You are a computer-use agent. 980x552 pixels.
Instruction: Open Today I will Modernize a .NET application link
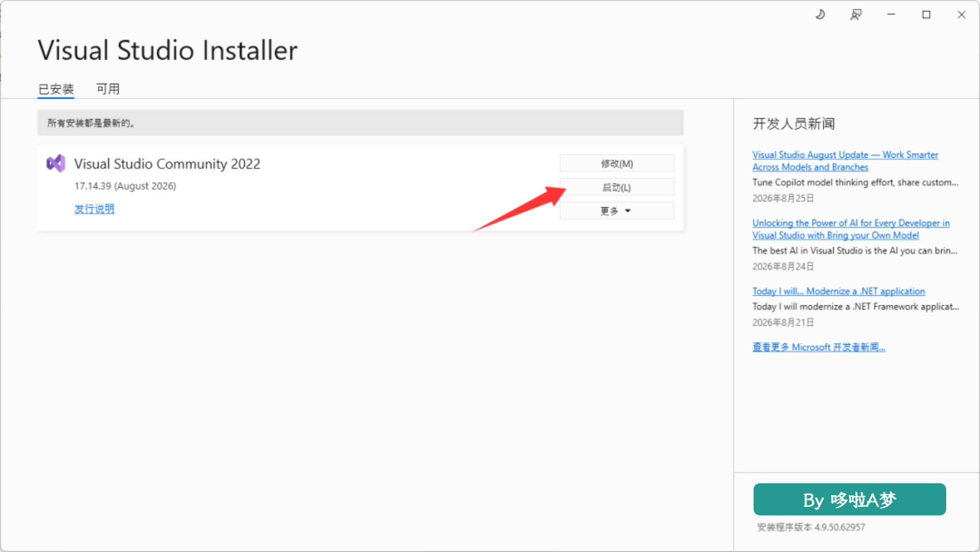point(839,291)
